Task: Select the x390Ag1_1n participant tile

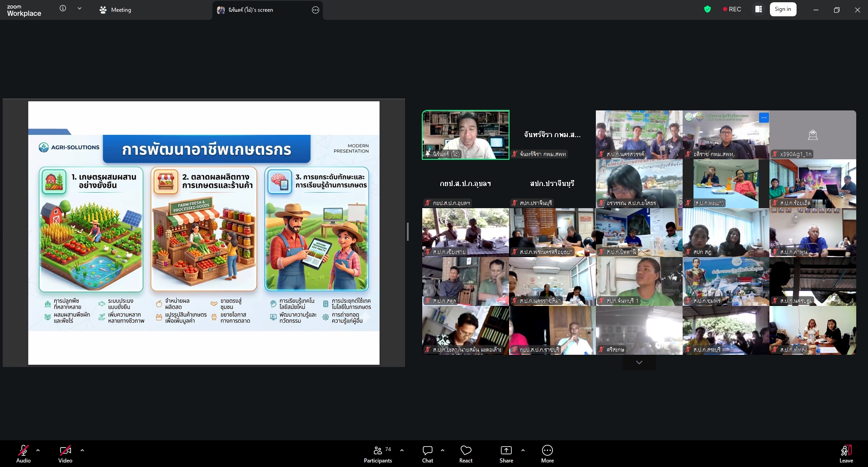Action: pos(813,135)
